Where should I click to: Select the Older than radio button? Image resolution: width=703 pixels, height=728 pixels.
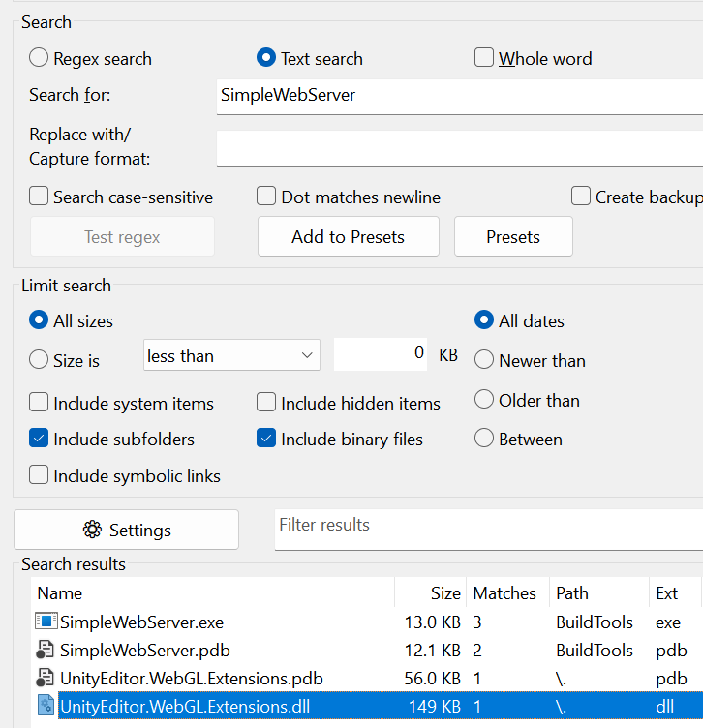coord(484,399)
